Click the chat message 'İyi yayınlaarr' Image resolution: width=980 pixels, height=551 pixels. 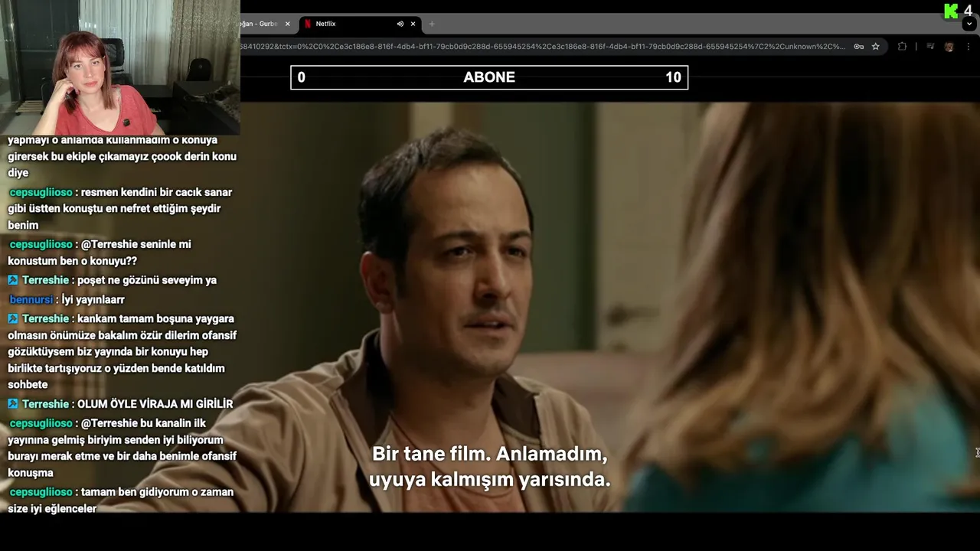coord(93,300)
